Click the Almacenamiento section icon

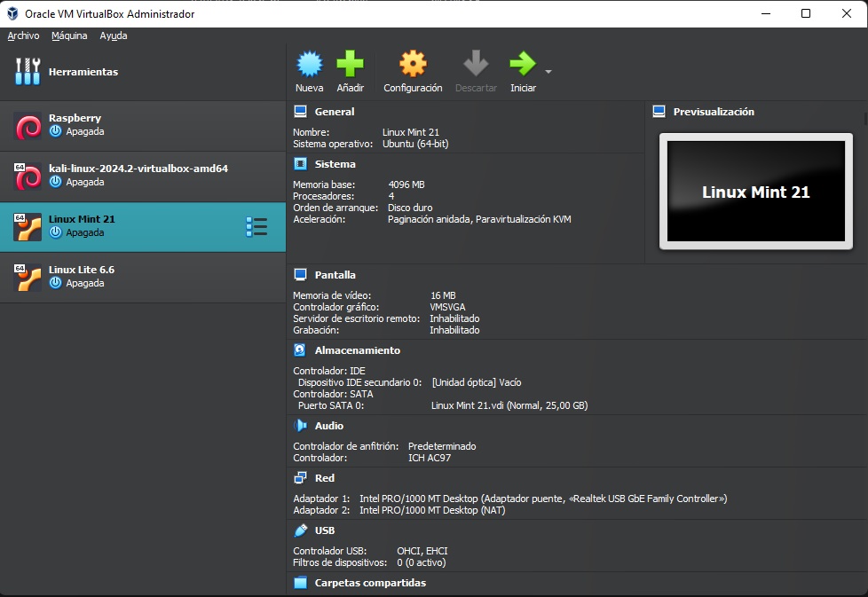coord(300,350)
